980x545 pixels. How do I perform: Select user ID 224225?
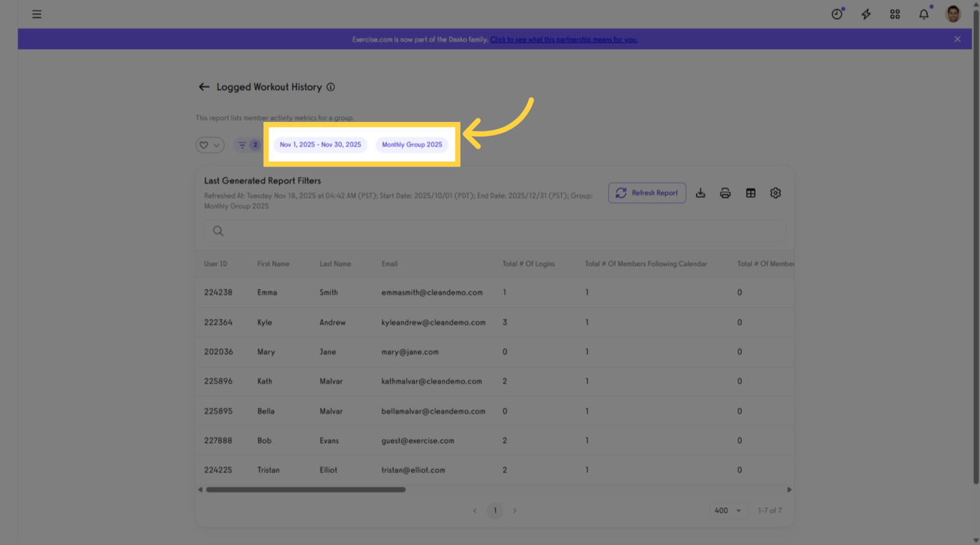pos(218,470)
